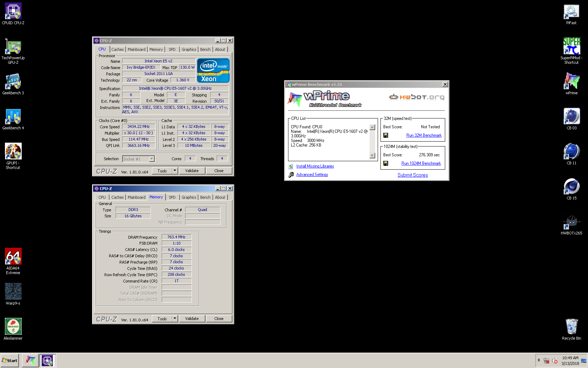Click the Install Missing Libraries icon
Screen dimensions: 588x368
point(291,166)
